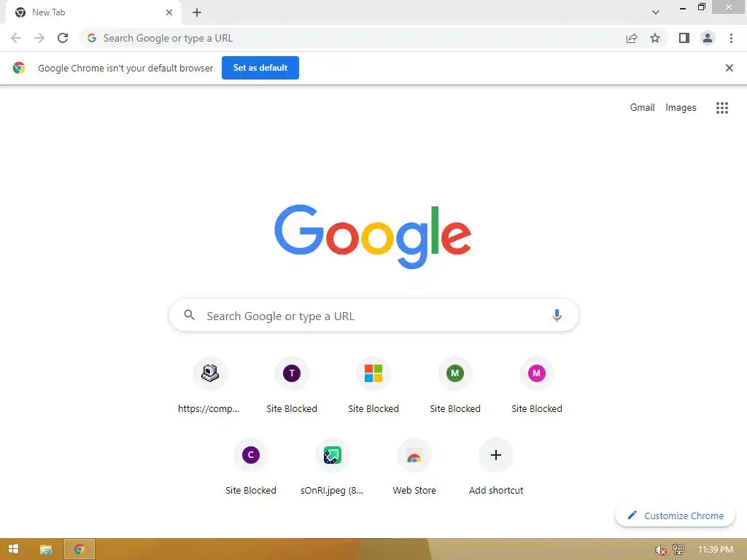Click the browser forward arrow
The image size is (747, 560).
[x=39, y=38]
